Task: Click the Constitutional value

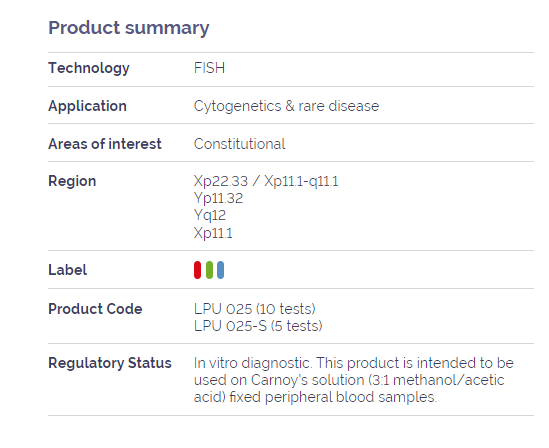Action: point(239,144)
